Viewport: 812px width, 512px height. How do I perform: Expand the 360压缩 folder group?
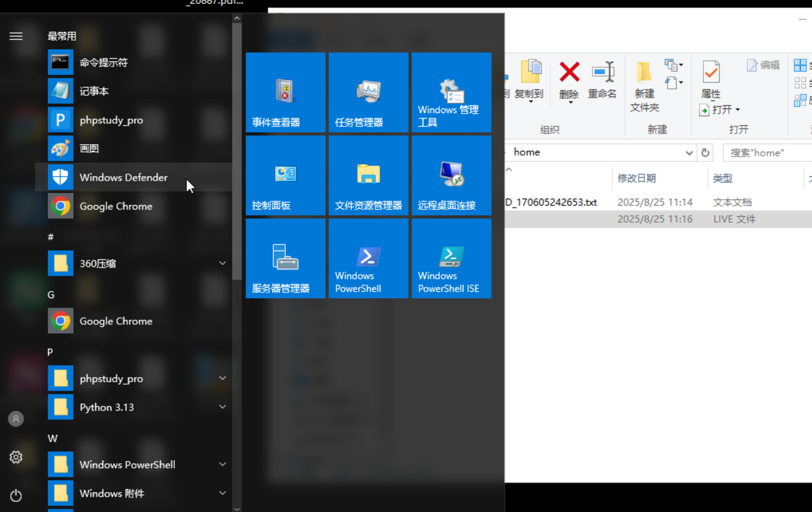[x=222, y=264]
